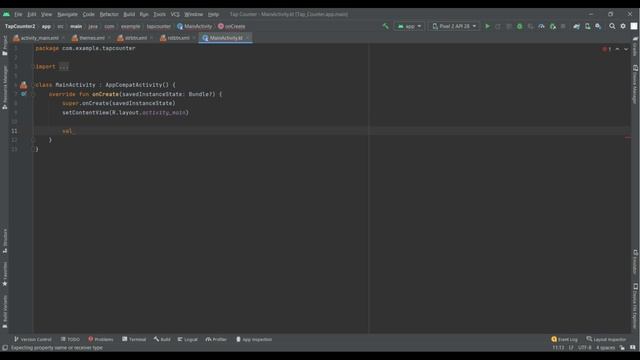The height and width of the screenshot is (360, 640).
Task: Go to next highlighted error arrow
Action: click(x=626, y=49)
